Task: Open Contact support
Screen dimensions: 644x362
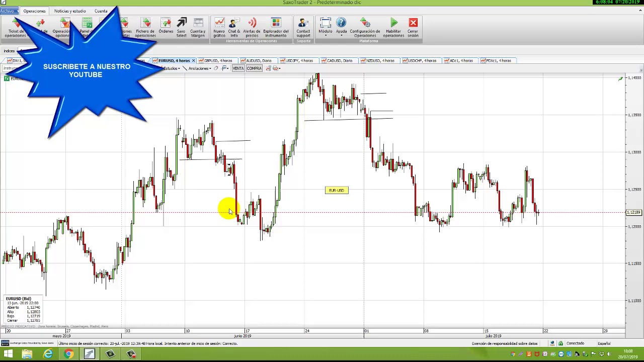Action: click(x=303, y=28)
